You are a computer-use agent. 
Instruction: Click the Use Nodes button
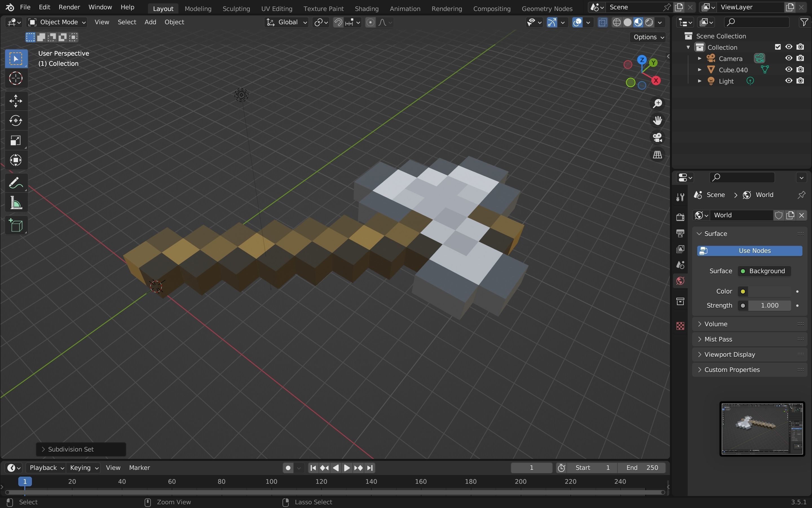pyautogui.click(x=750, y=251)
